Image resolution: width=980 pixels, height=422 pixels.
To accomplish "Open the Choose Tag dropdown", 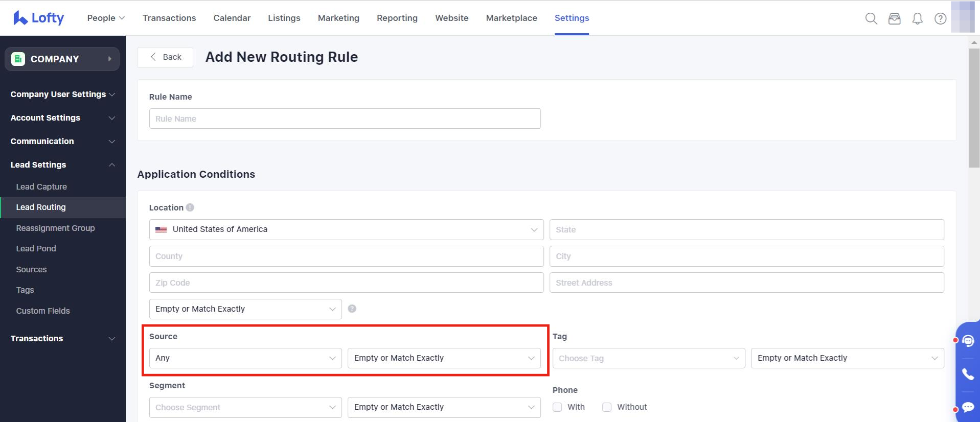I will pos(648,358).
